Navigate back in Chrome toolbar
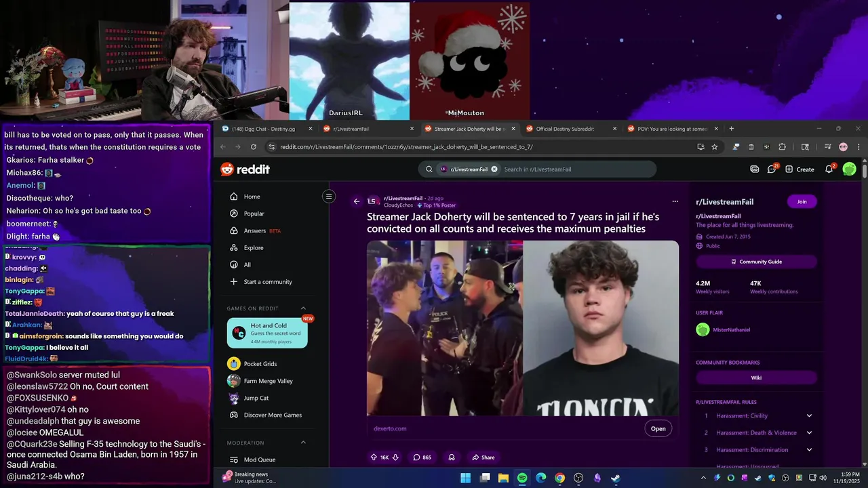The width and height of the screenshot is (868, 488). tap(222, 146)
